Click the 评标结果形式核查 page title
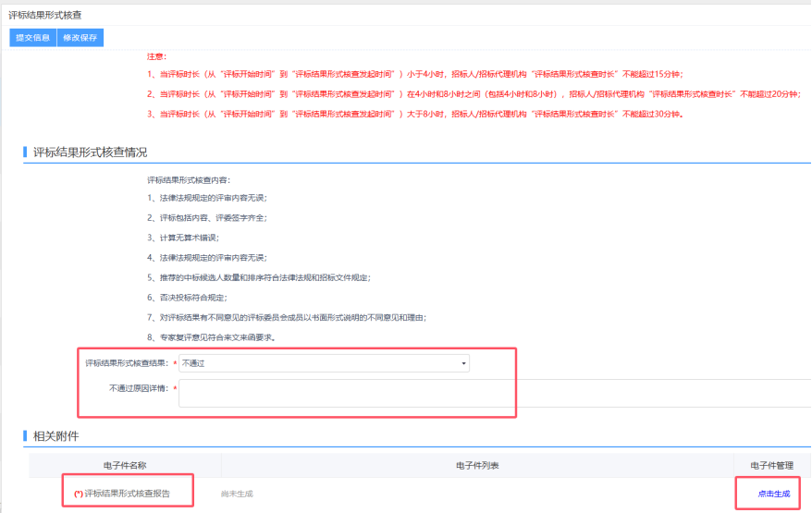This screenshot has height=513, width=812. tap(44, 15)
